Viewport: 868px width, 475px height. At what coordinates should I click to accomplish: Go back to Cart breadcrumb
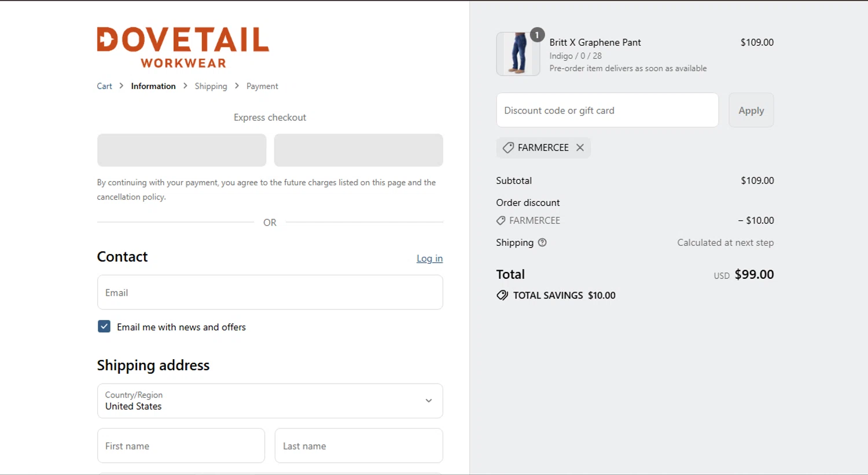104,86
